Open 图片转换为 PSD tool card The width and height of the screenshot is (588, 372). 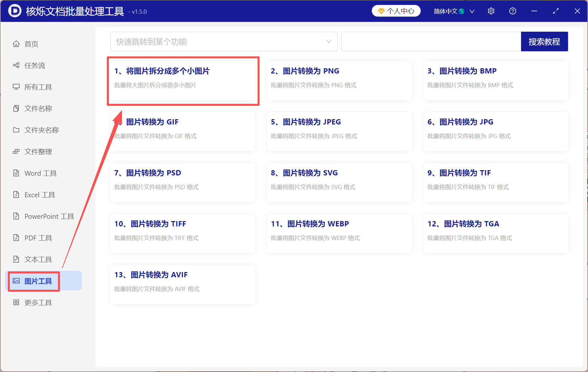click(x=183, y=182)
